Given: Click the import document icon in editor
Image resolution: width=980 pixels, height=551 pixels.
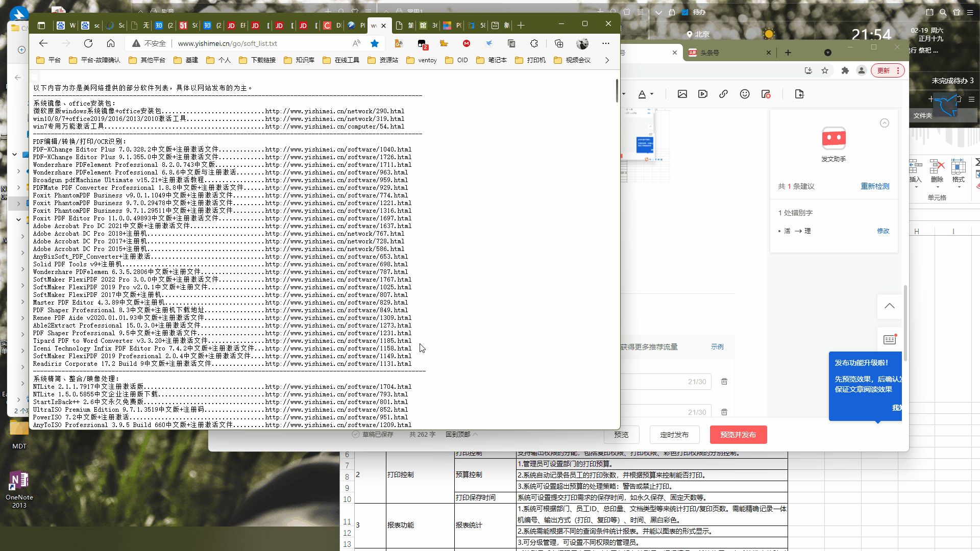Looking at the screenshot, I should coord(799,94).
